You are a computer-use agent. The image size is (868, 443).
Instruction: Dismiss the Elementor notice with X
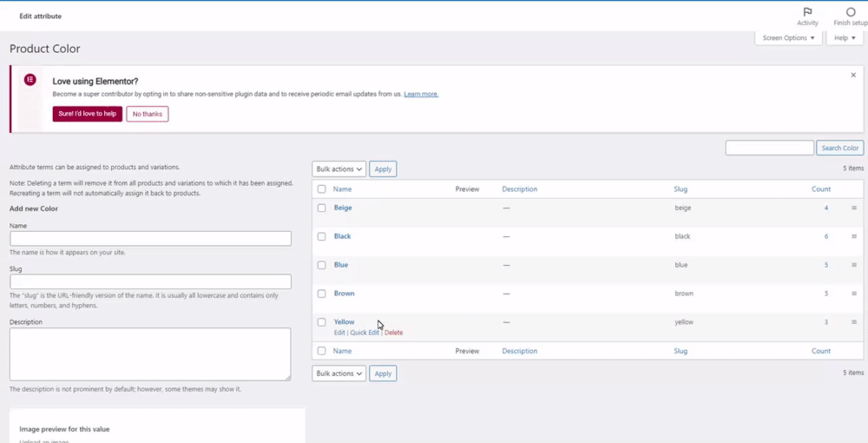click(x=853, y=76)
